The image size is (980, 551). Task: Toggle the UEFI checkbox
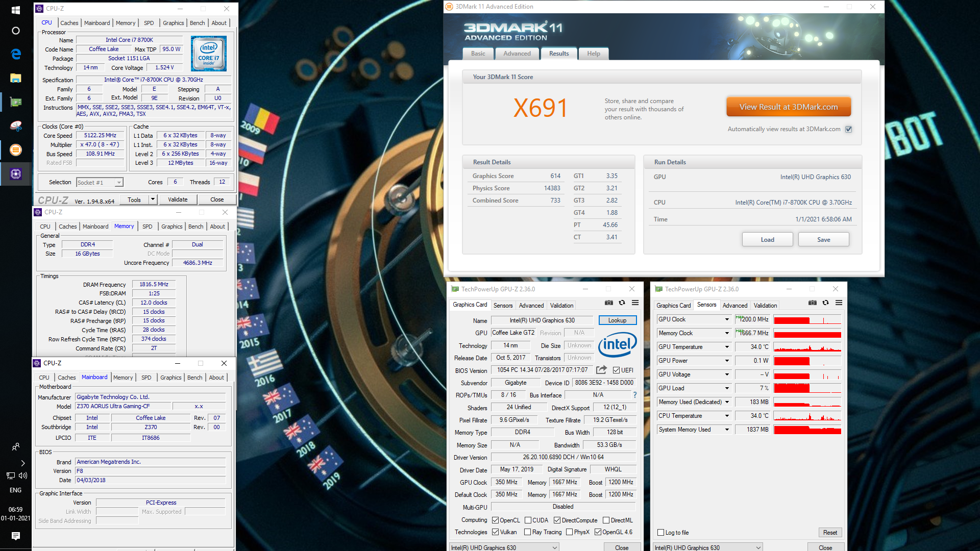coord(616,370)
